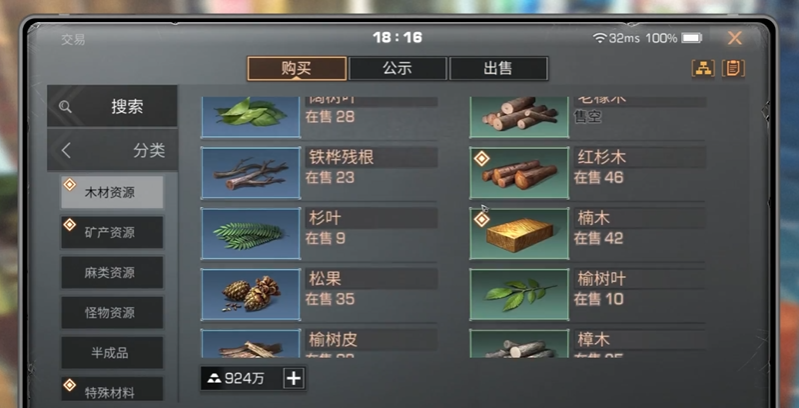Screen dimensions: 799x408
Task: Select the 购买 tab
Action: click(297, 68)
